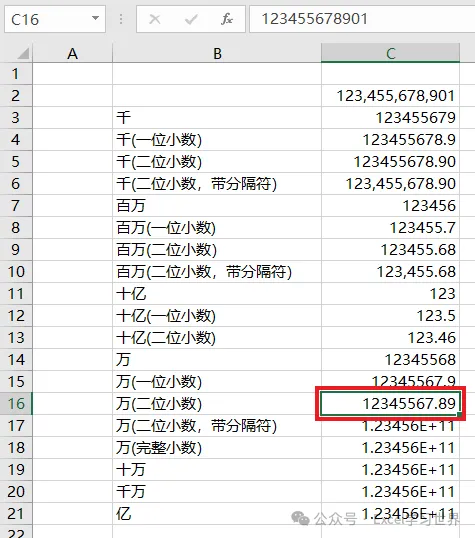
Task: Click cell B20 labeled 千万
Action: [x=217, y=491]
